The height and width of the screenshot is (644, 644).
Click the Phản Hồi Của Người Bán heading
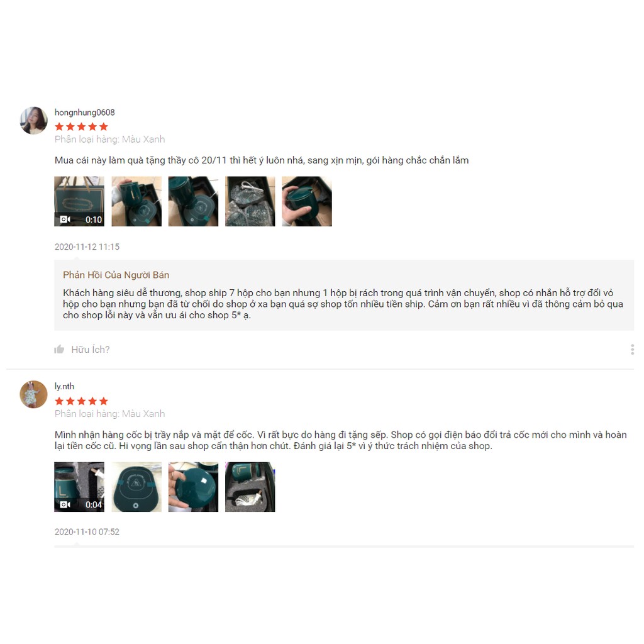(x=116, y=275)
